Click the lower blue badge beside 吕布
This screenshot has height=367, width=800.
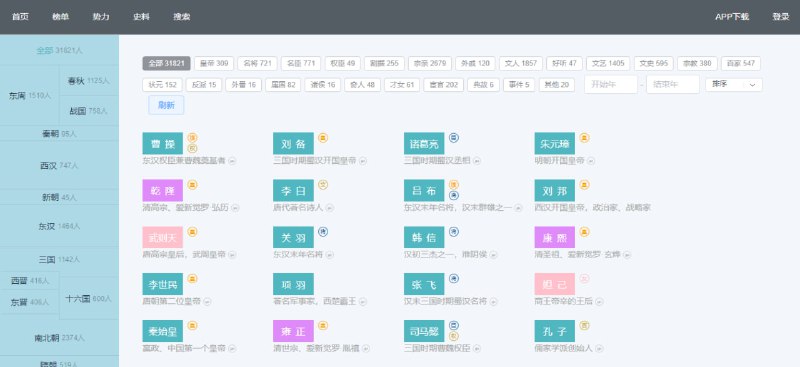(454, 195)
